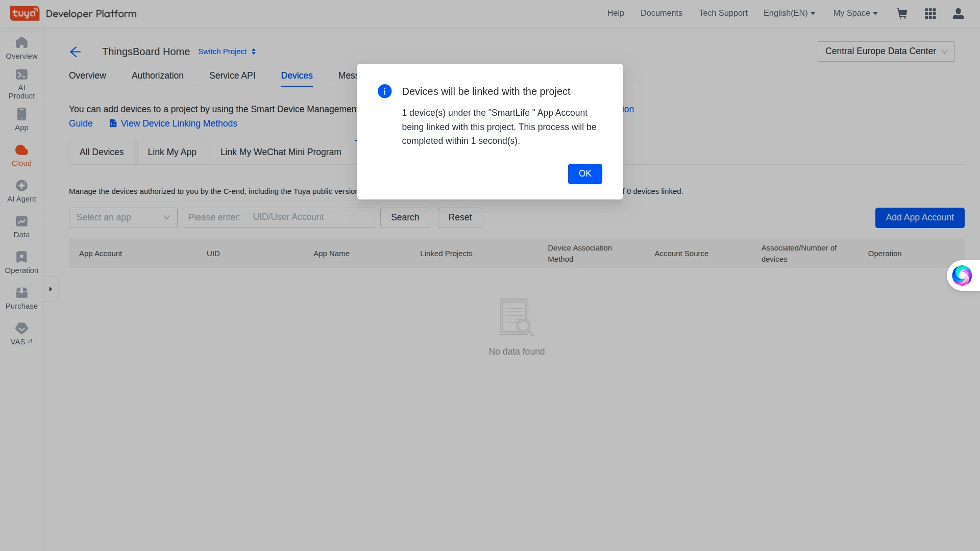Expand the sidebar with the arrow handle
Screen dimensions: 980x551
coord(51,289)
